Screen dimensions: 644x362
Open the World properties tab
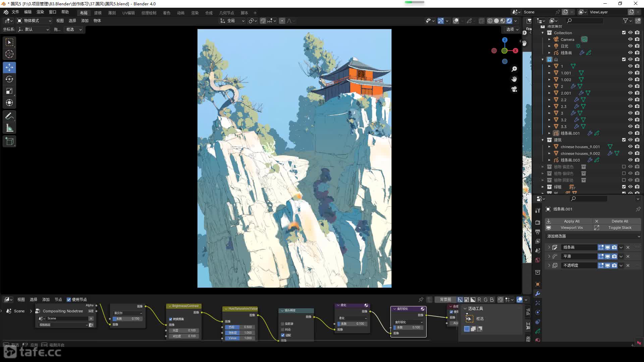click(538, 260)
